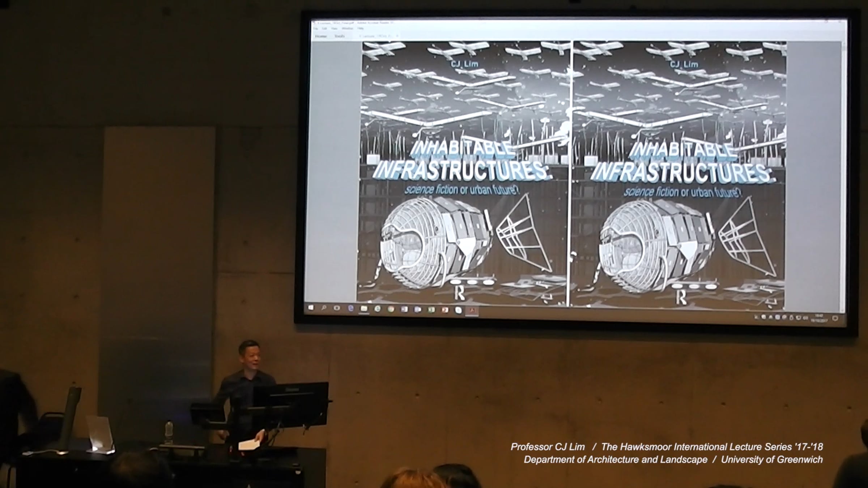This screenshot has height=488, width=868.
Task: Open File Explorer folder icon on taskbar
Action: coord(364,309)
